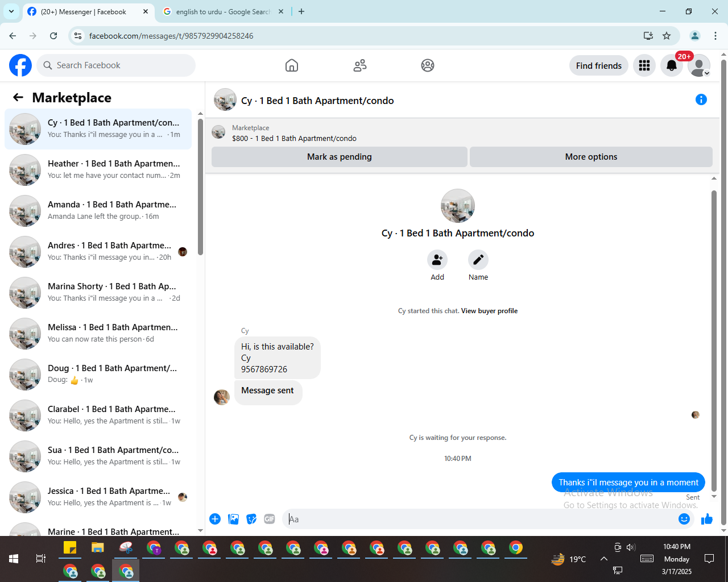
Task: Open the Friends icon in top navigation
Action: (x=360, y=65)
